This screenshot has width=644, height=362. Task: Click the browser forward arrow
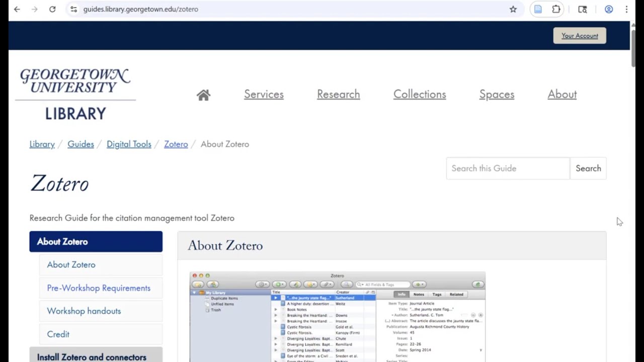point(35,9)
